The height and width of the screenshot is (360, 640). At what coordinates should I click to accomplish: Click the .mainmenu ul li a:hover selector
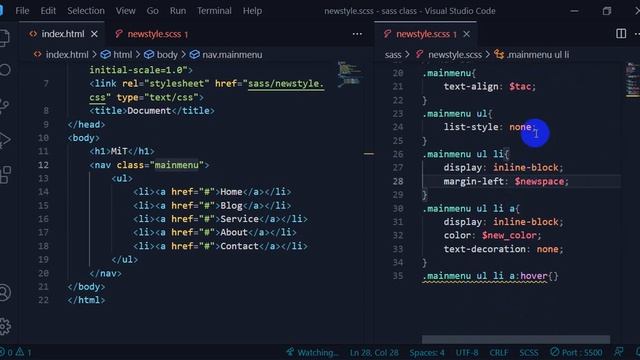point(485,276)
